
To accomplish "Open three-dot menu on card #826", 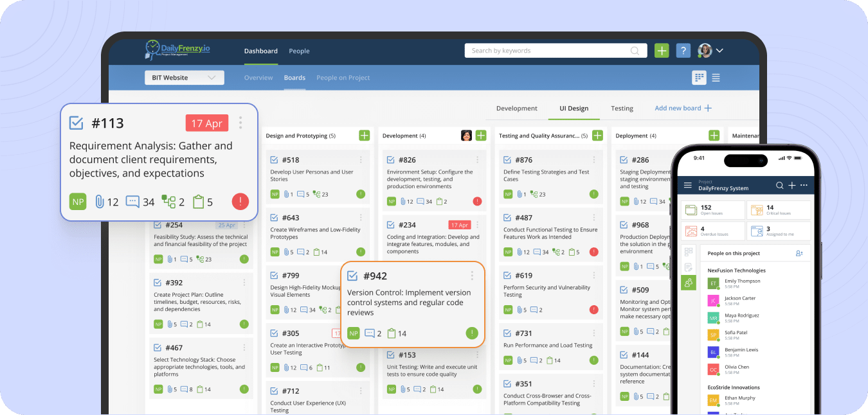I will click(477, 160).
